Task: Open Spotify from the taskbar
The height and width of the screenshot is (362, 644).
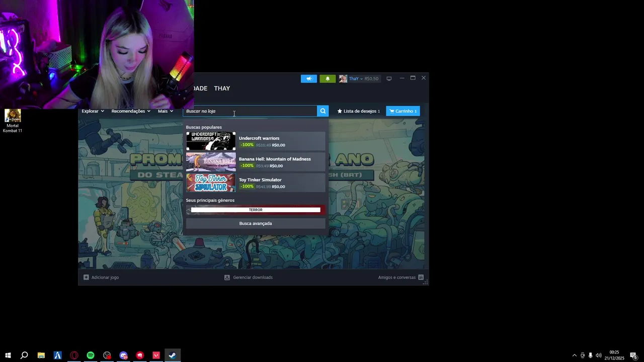Action: pyautogui.click(x=91, y=355)
